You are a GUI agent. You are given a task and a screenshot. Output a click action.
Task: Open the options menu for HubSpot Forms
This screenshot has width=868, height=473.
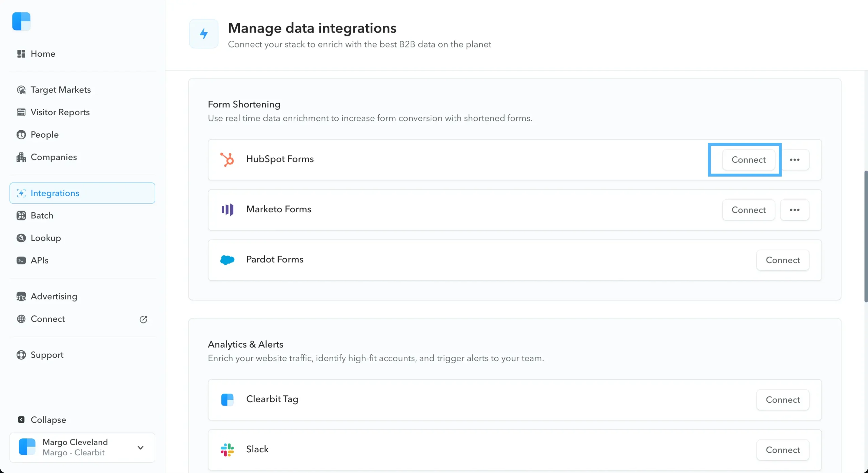795,159
